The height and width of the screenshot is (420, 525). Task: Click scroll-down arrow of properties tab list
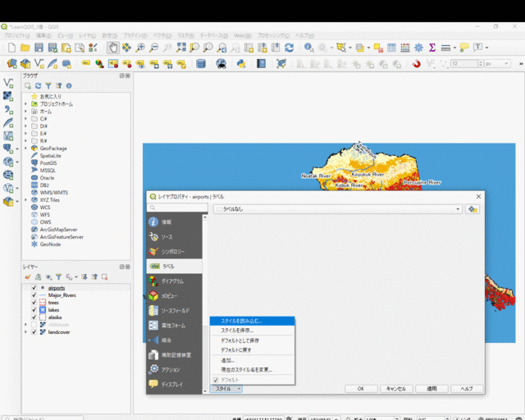pos(205,390)
